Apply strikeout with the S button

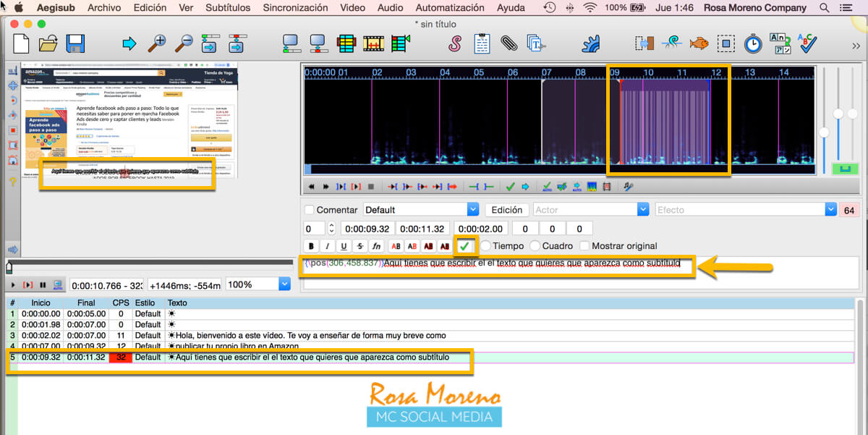(x=360, y=246)
